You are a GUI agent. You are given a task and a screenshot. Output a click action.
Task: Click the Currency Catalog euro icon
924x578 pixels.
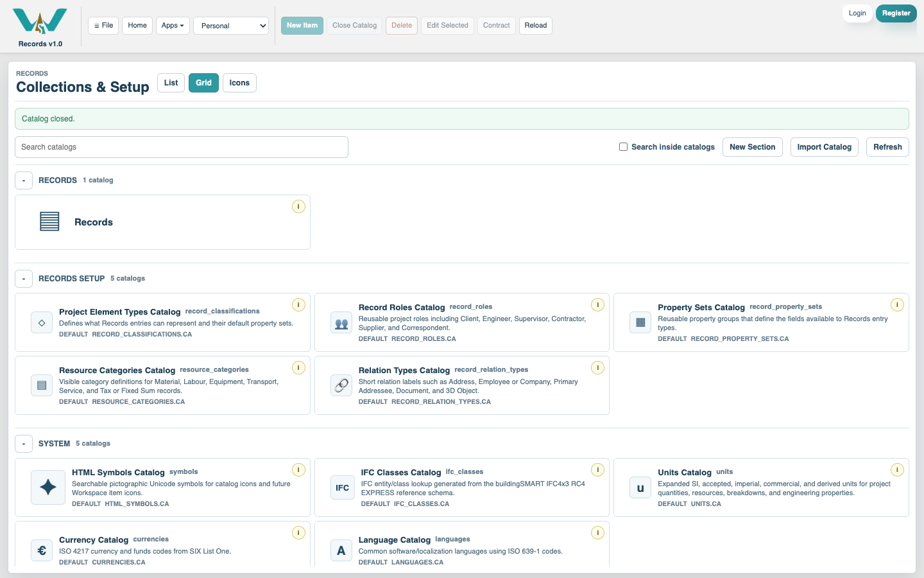[x=42, y=550]
